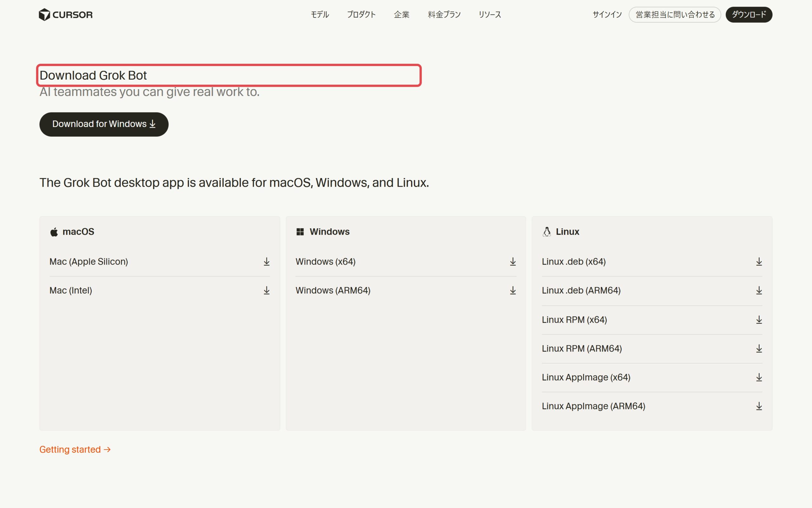Open the リソース navigation menu
Screen dimensions: 812x508
(x=490, y=15)
